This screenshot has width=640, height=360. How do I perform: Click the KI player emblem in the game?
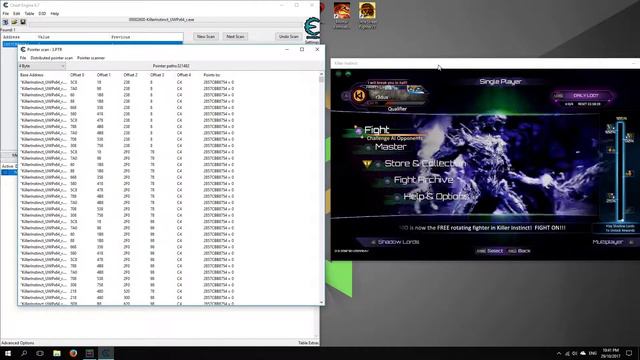point(359,96)
